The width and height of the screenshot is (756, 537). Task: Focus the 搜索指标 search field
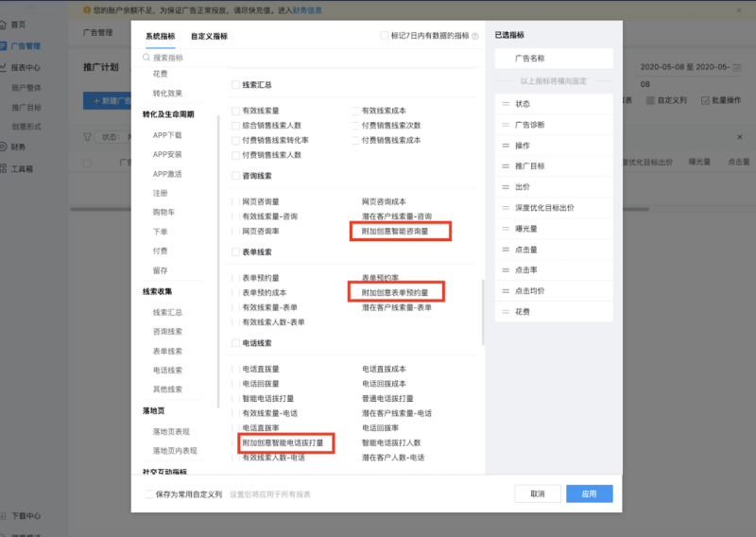click(x=311, y=58)
